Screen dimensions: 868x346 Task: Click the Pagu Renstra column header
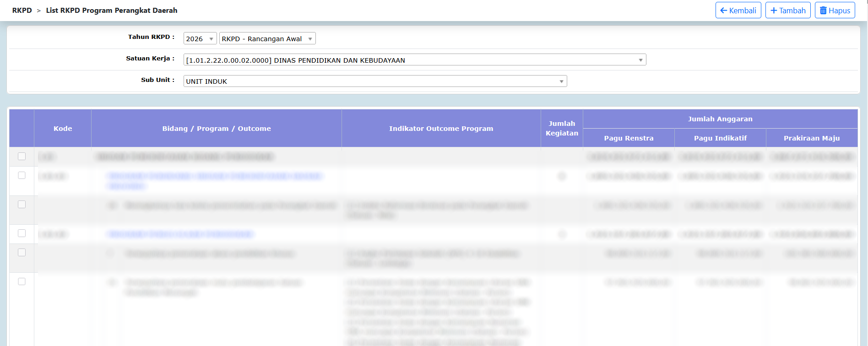point(629,138)
